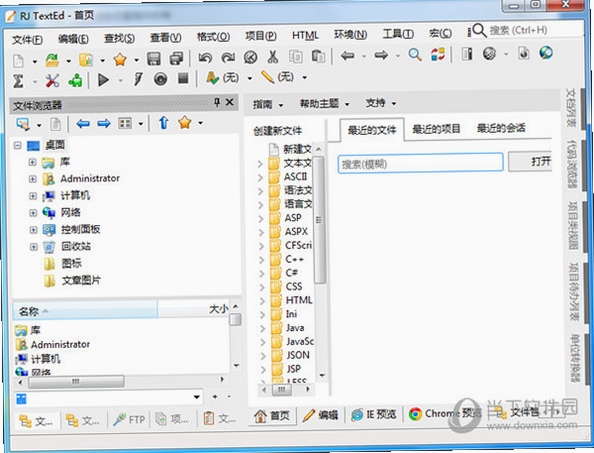Click the Run macro play icon

click(103, 80)
